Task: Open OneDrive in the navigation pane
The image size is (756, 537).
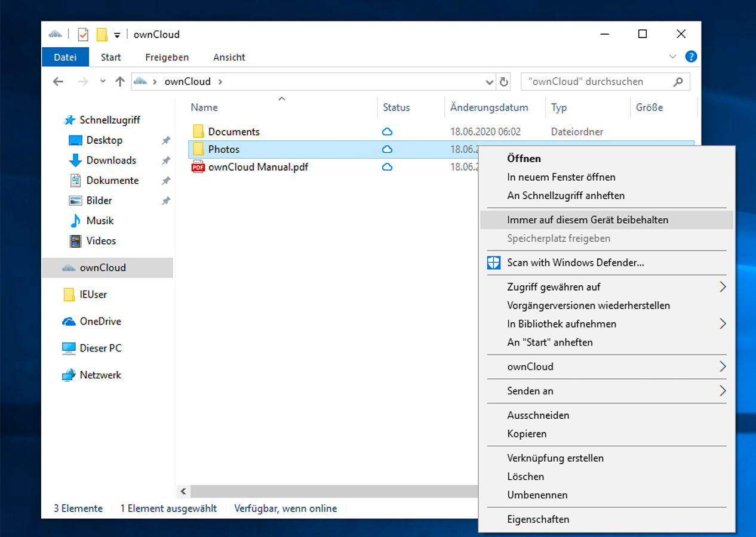Action: click(100, 321)
